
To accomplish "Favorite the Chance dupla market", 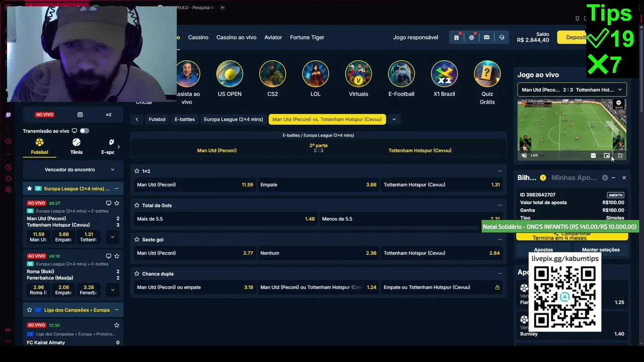I will click(x=137, y=274).
